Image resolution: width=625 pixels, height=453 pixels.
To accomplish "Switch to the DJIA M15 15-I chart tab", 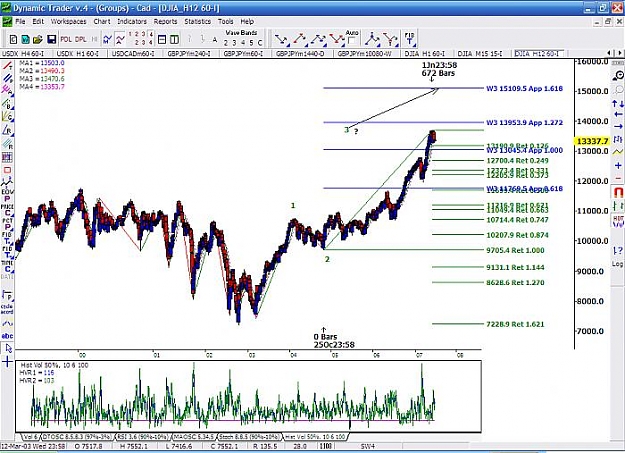I will click(x=480, y=53).
